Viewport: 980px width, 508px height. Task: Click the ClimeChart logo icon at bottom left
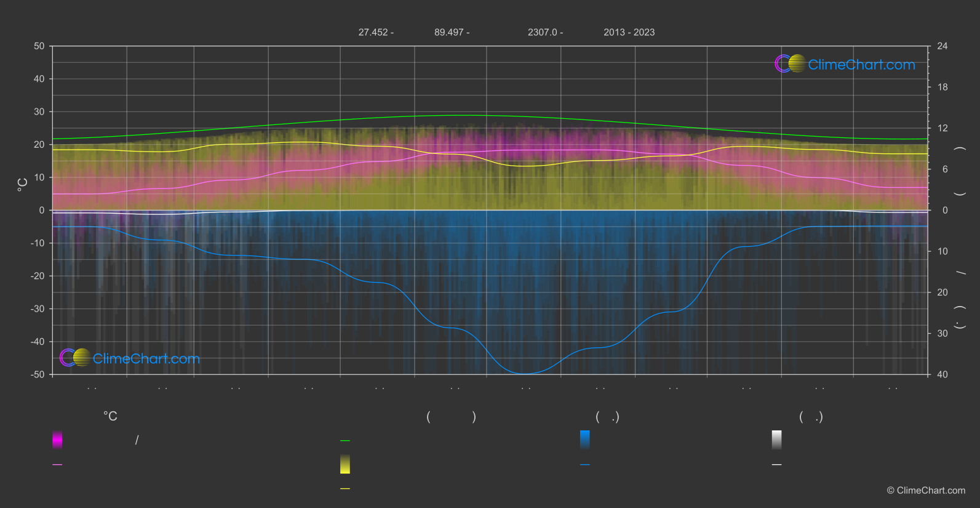(x=75, y=358)
